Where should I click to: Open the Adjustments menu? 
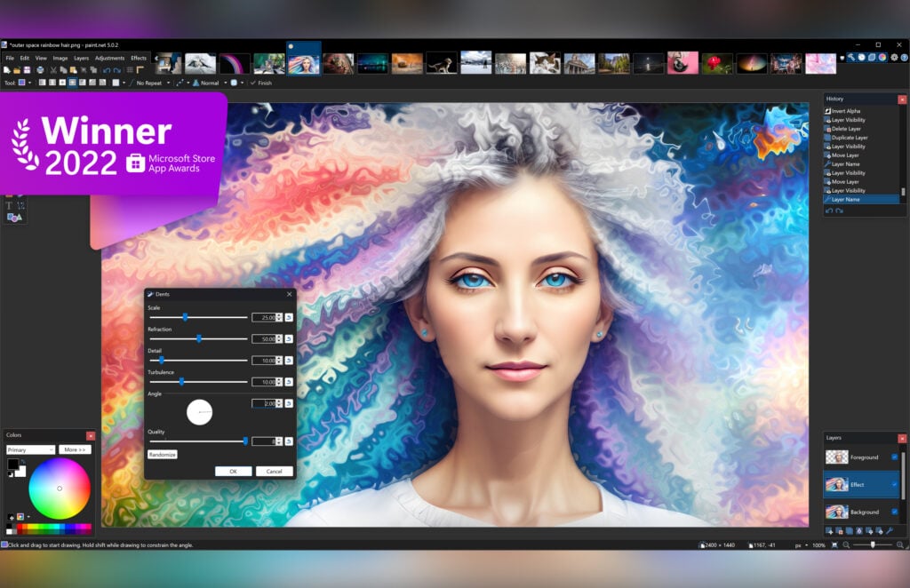point(109,56)
